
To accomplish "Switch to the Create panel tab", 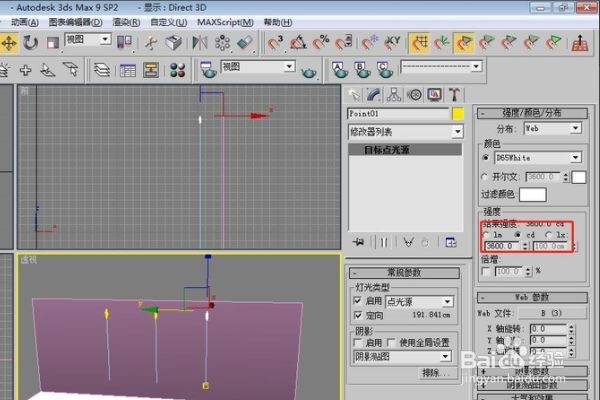I will (x=354, y=95).
